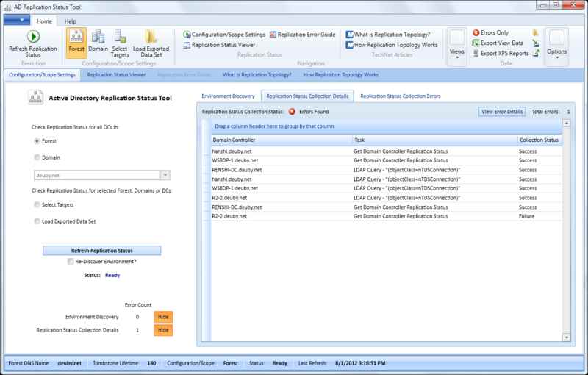Click the Failure status cell
The width and height of the screenshot is (588, 375).
[526, 216]
